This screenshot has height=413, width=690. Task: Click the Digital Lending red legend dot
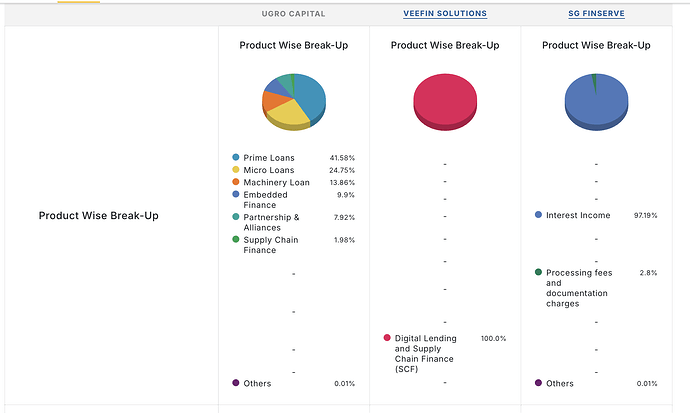coord(387,337)
